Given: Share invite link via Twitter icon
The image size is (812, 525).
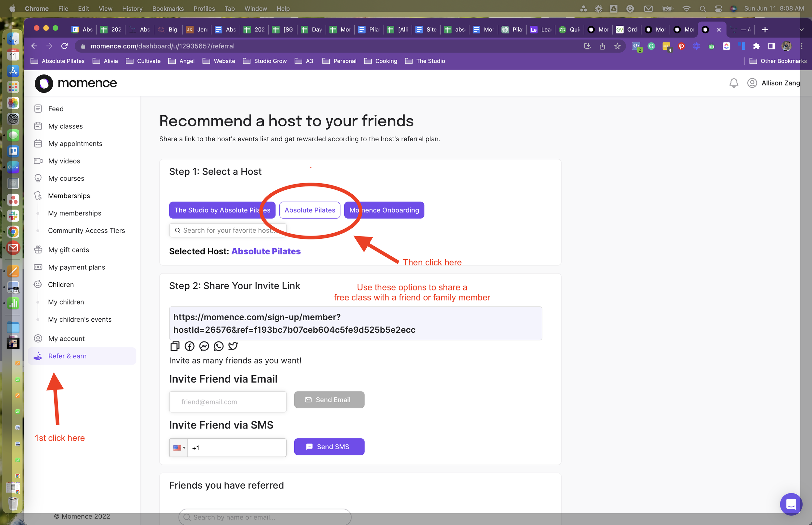Looking at the screenshot, I should click(x=233, y=346).
